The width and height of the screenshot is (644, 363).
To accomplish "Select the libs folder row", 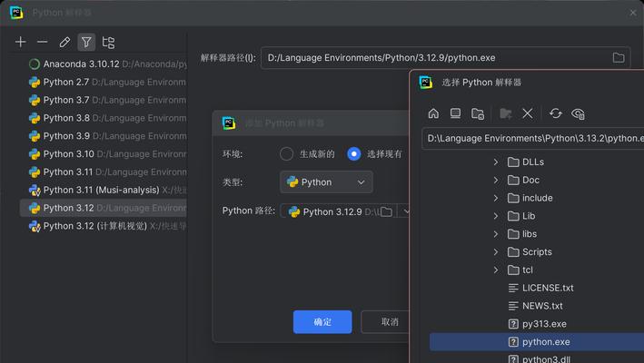I will tap(537, 234).
